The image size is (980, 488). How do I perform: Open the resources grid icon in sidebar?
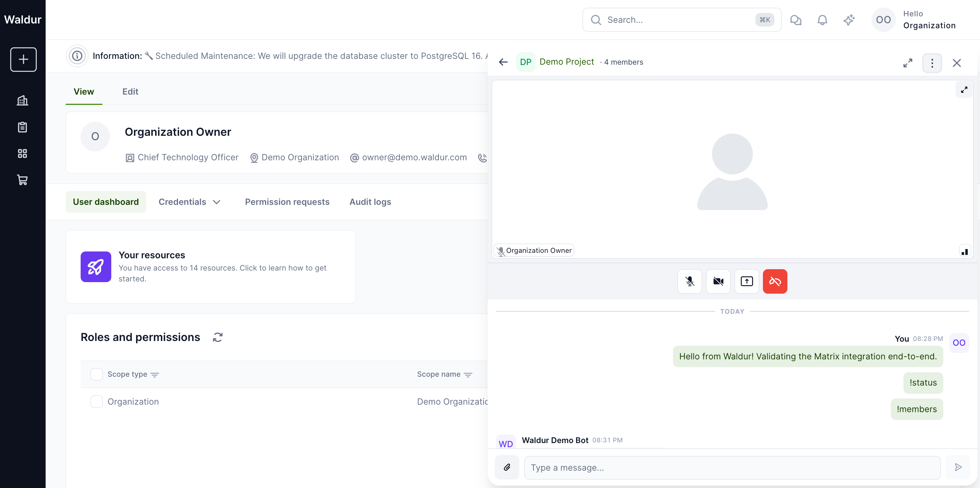(x=22, y=153)
